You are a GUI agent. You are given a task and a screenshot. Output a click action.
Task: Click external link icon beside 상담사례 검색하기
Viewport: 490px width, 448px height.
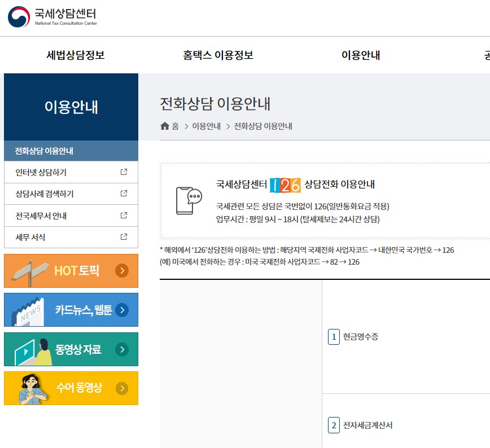124,194
